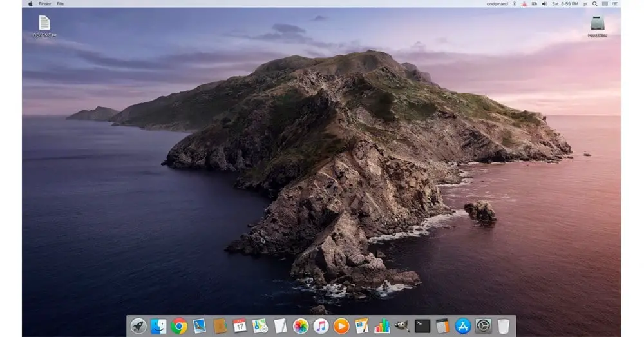Viewport: 644px width, 337px height.
Task: Open the Apple menu
Action: (30, 4)
